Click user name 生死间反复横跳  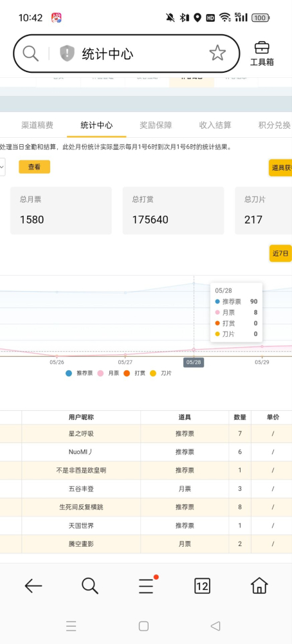(81, 507)
